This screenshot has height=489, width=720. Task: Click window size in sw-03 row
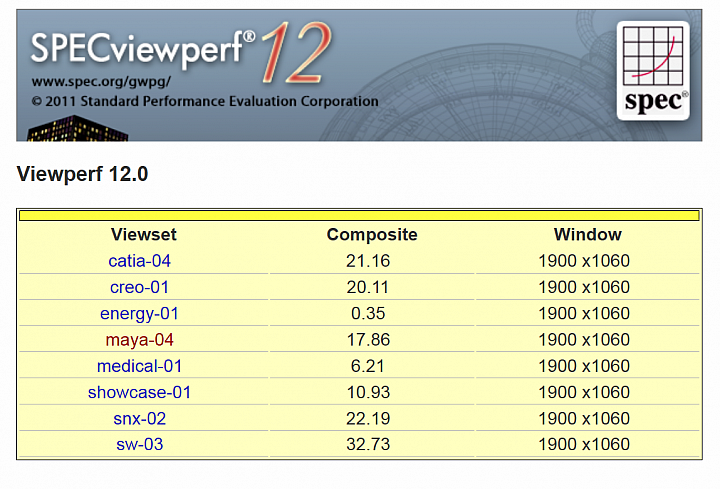pos(584,444)
